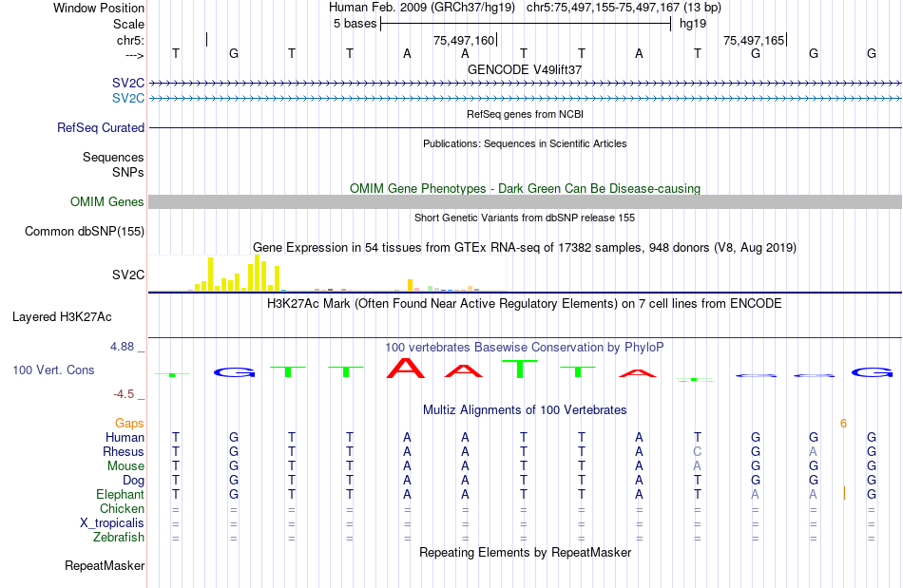The width and height of the screenshot is (903, 588).
Task: Click the light C base in Rhesus row
Action: point(698,451)
